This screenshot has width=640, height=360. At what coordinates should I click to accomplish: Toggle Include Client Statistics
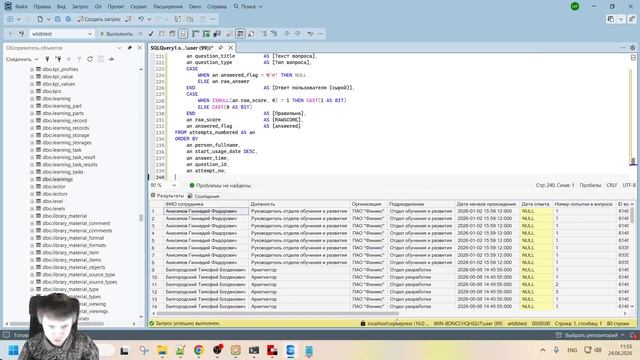point(217,34)
